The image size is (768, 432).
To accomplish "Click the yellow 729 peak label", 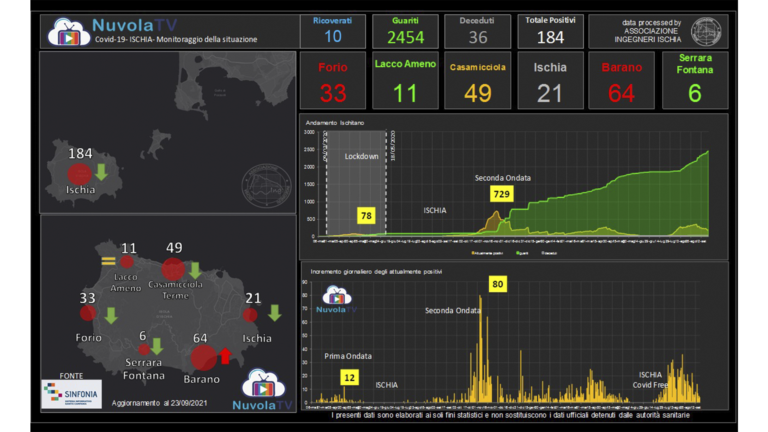I will click(501, 193).
